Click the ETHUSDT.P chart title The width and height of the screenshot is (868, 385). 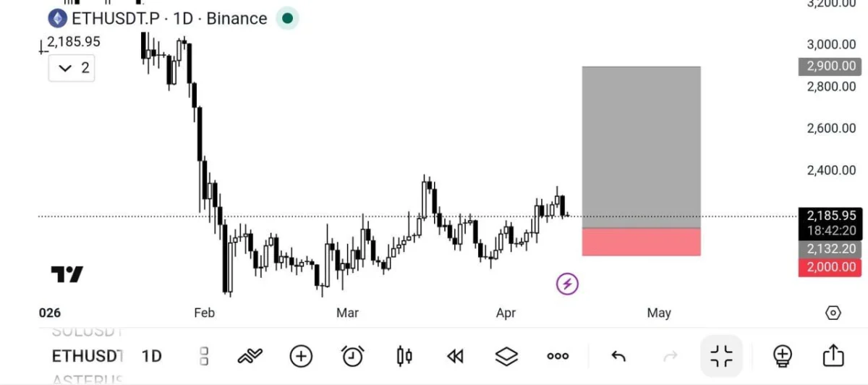(115, 19)
